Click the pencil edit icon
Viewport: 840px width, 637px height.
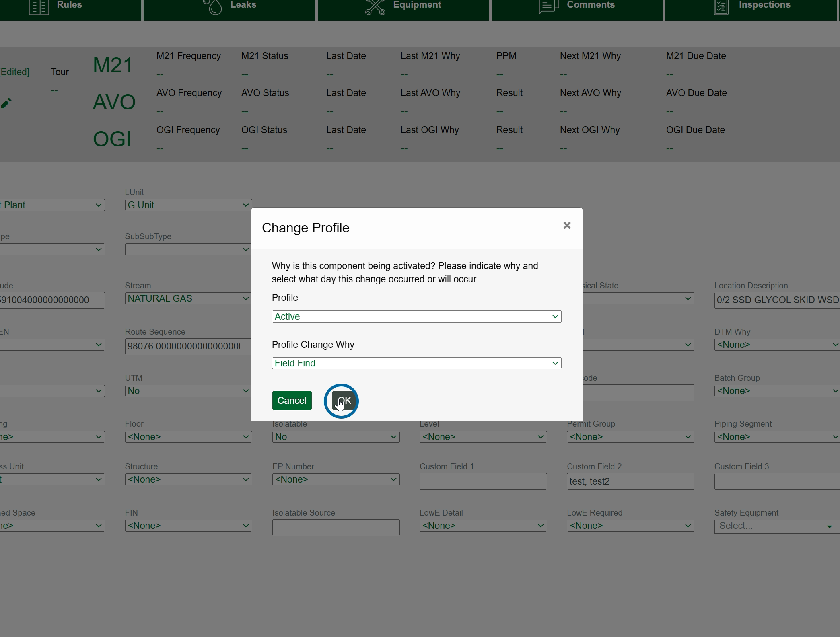pos(6,103)
